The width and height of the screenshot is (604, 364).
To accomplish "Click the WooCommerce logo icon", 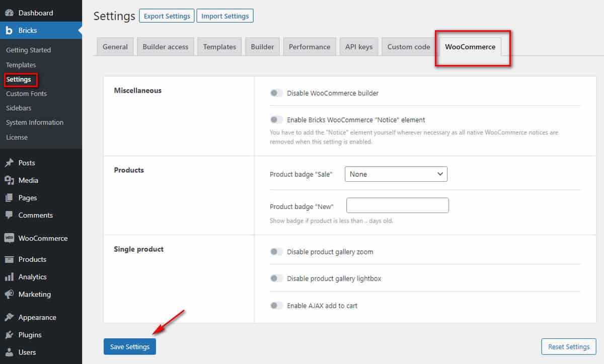I will pos(9,238).
